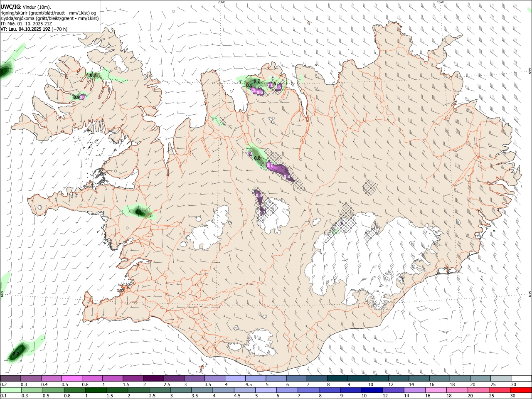Screen dimensions: 532x399
Task: Click the dusky purple 0.2 snow swatch
Action: (10, 379)
